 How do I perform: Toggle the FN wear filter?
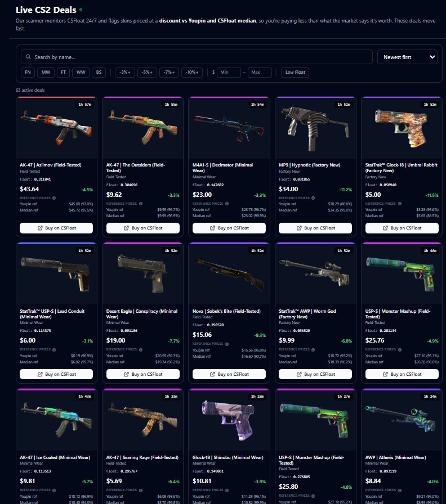28,73
